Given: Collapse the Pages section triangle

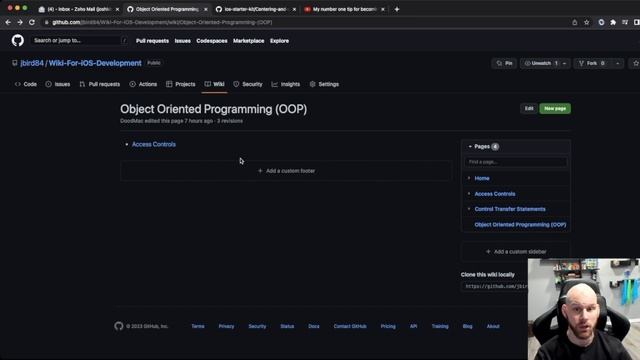Looking at the screenshot, I should (470, 147).
